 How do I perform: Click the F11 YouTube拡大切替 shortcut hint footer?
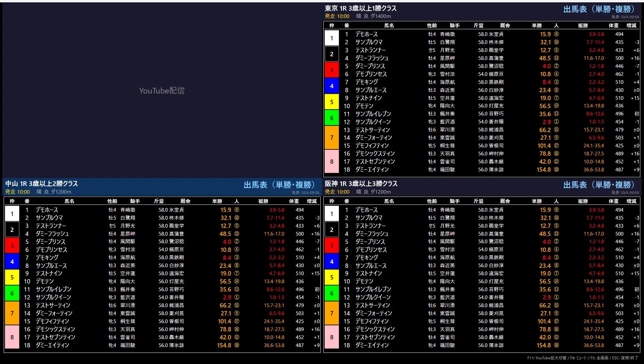pos(546,358)
